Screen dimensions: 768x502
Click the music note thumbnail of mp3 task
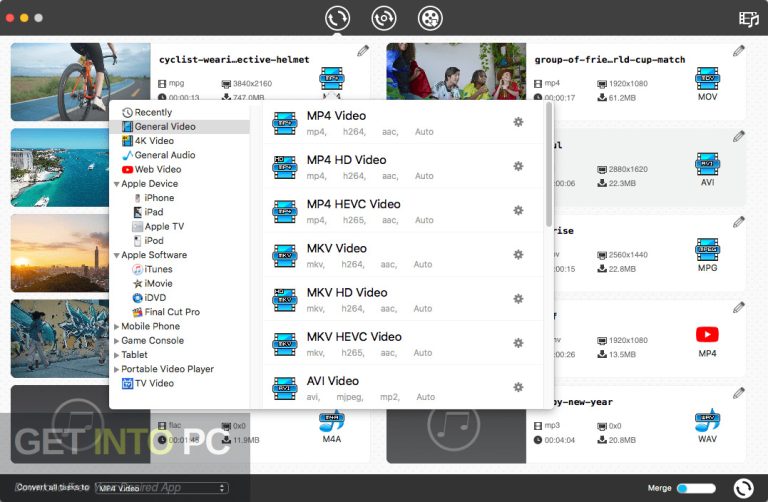[456, 436]
